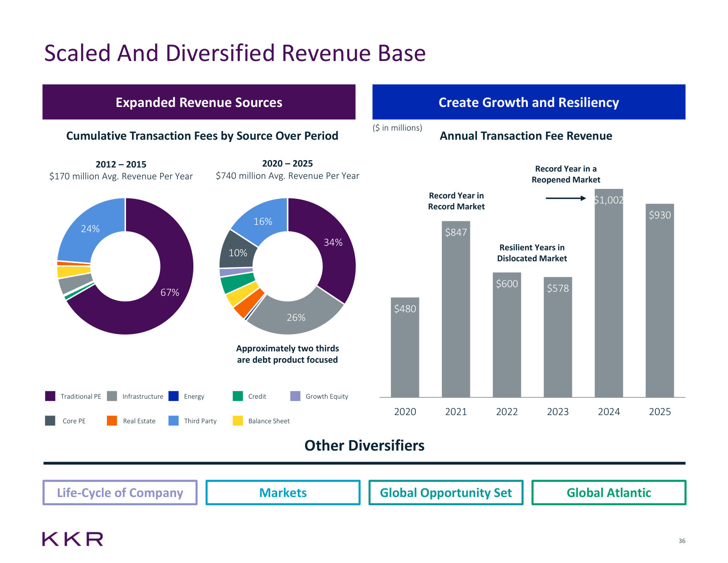Click the Infrastructure gray legend swatch
The width and height of the screenshot is (728, 563).
(x=112, y=396)
